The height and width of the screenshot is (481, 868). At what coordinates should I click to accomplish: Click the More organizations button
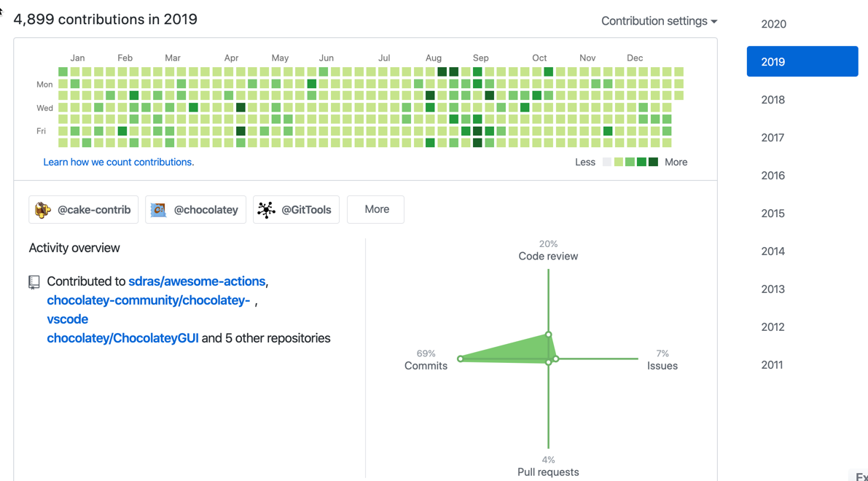[376, 209]
